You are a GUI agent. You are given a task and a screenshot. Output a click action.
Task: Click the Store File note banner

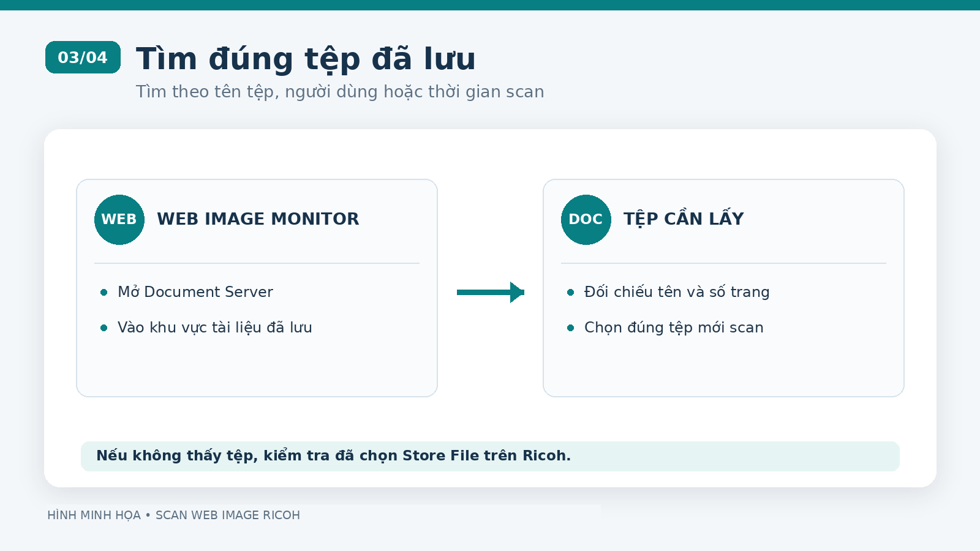pos(490,456)
